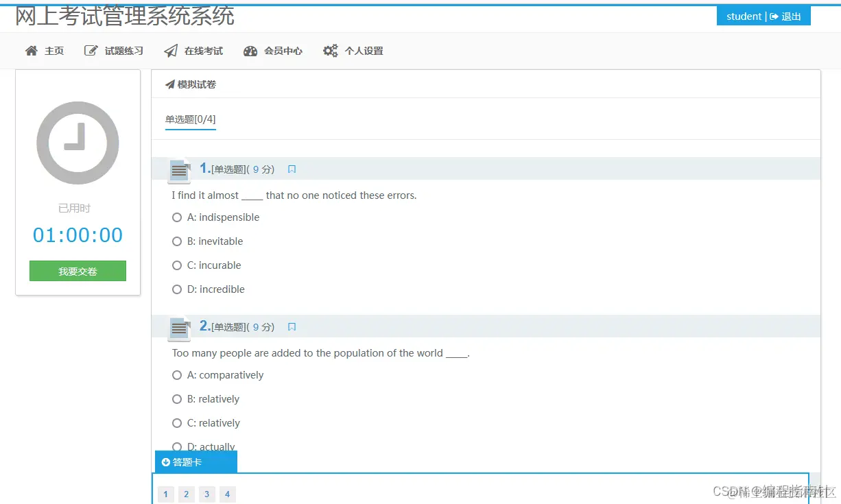The image size is (841, 504).
Task: Click the bookmark flag icon on question 2
Action: [292, 327]
